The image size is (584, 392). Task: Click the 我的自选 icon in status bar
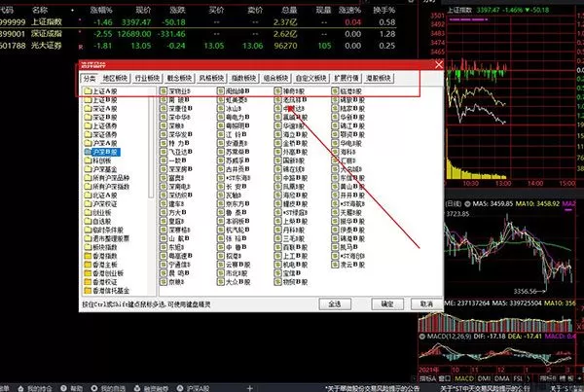(94, 388)
